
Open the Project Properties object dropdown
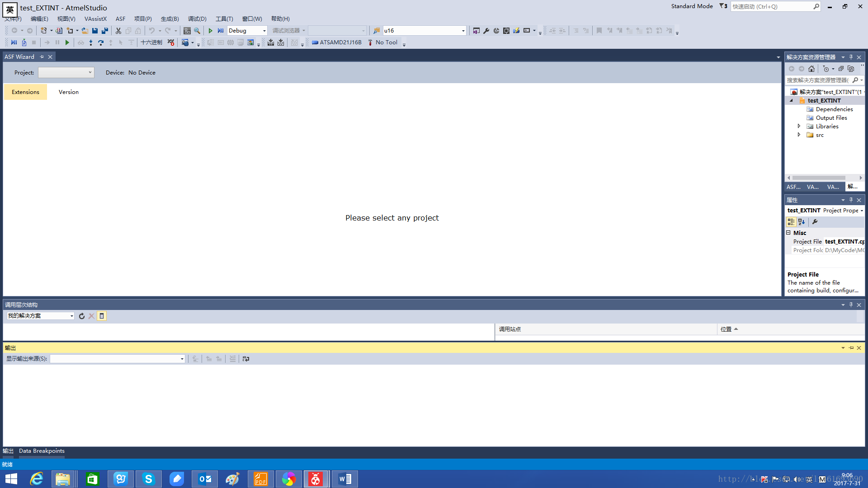pos(862,211)
